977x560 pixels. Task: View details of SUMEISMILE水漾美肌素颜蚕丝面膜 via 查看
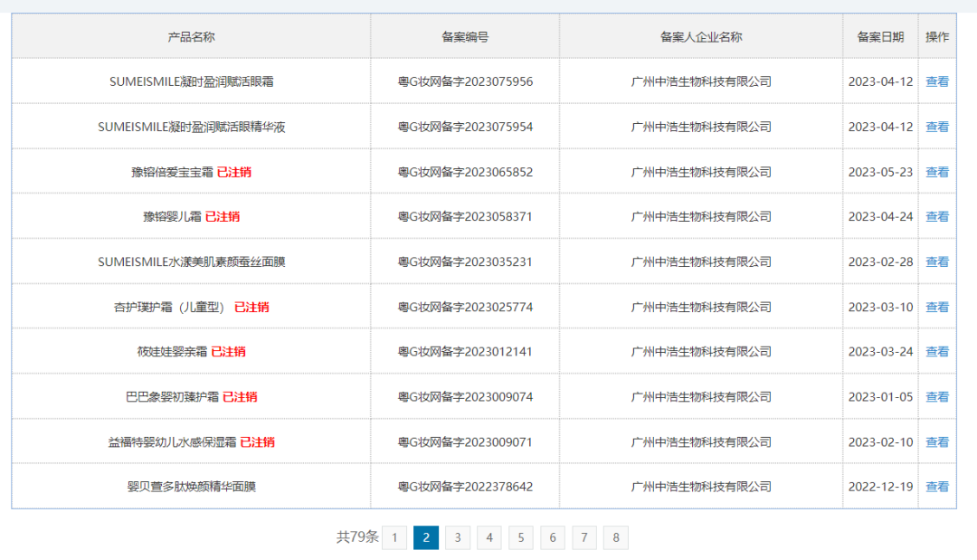point(937,262)
